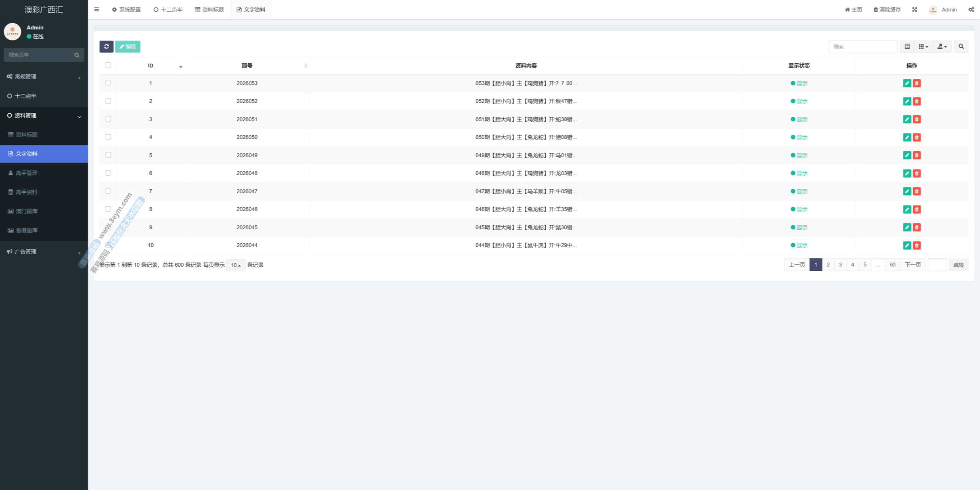The height and width of the screenshot is (490, 980).
Task: Click the table 搜索 input field
Action: 863,46
